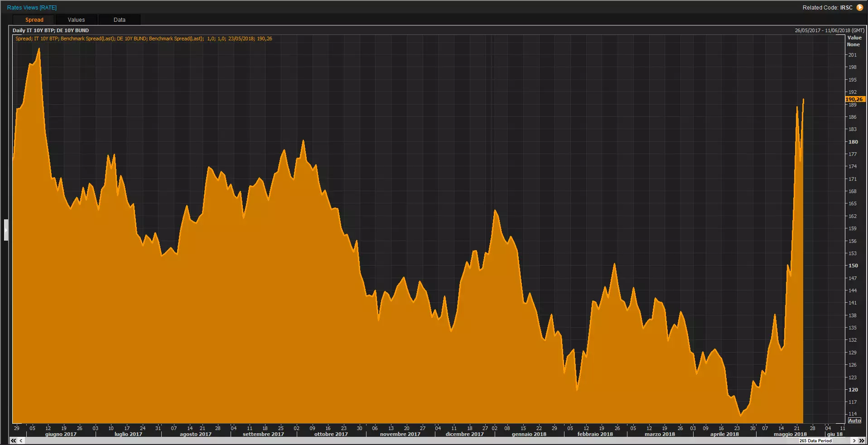The image size is (868, 445).
Task: Switch to the Values tab
Action: pos(76,20)
